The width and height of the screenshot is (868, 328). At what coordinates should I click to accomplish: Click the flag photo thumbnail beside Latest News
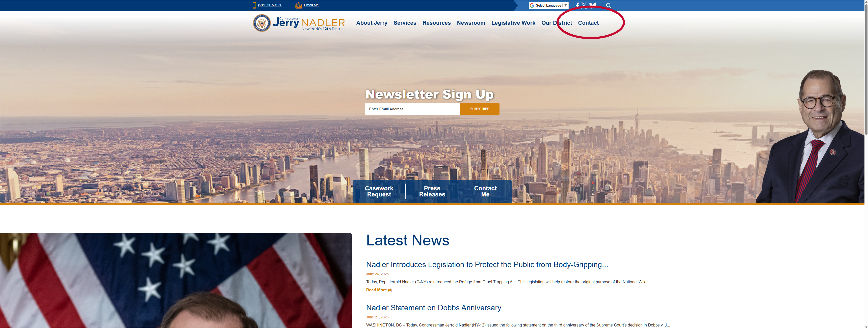pos(176,280)
